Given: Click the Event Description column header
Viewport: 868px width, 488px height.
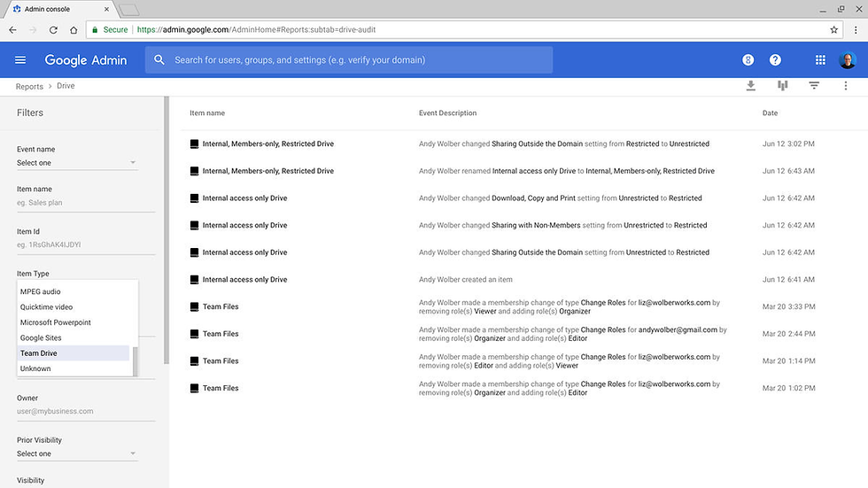Looking at the screenshot, I should tap(447, 112).
